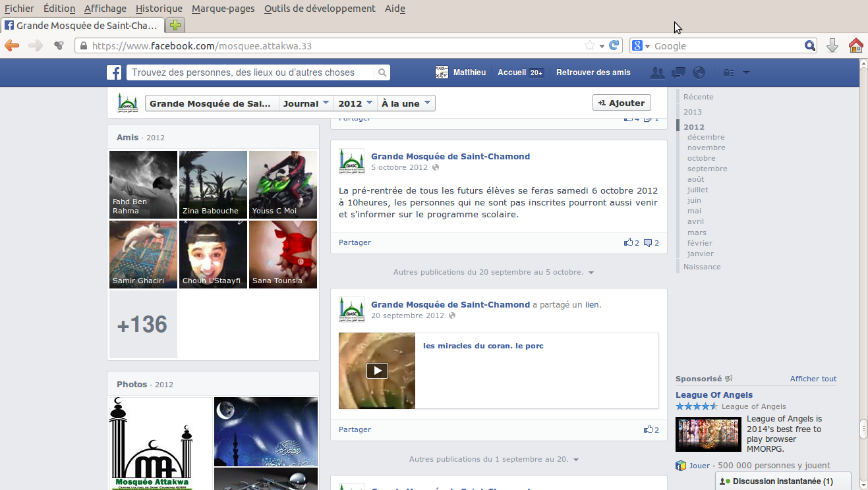This screenshot has height=490, width=868.
Task: Open downloads arrow icon
Action: tap(832, 45)
